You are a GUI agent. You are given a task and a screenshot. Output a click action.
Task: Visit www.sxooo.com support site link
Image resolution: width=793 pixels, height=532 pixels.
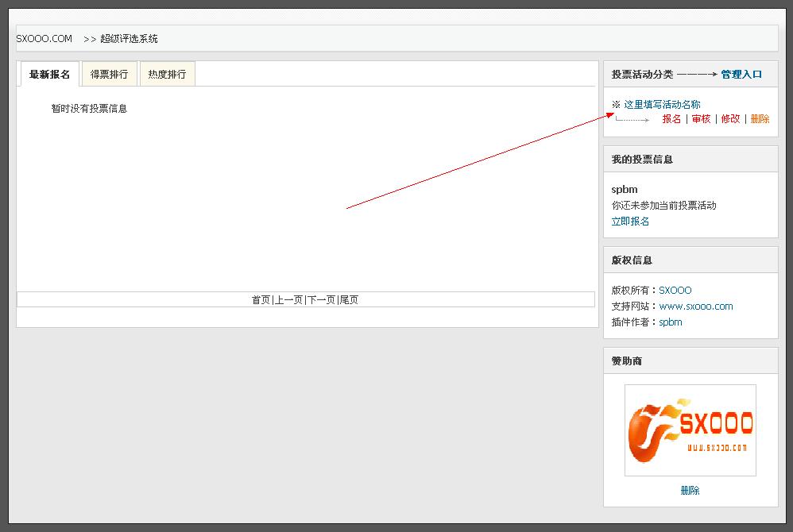696,306
